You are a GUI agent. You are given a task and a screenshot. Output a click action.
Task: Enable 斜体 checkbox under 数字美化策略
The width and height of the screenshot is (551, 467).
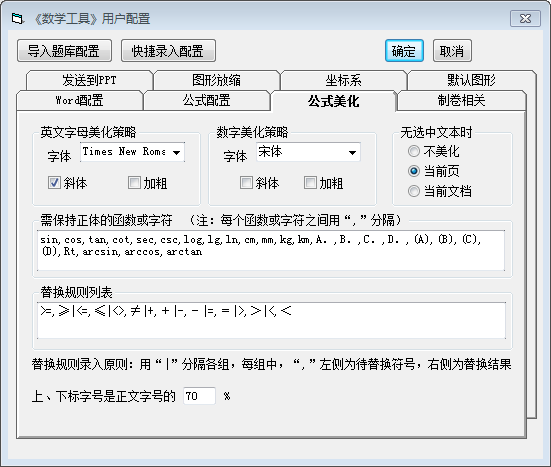(x=246, y=183)
